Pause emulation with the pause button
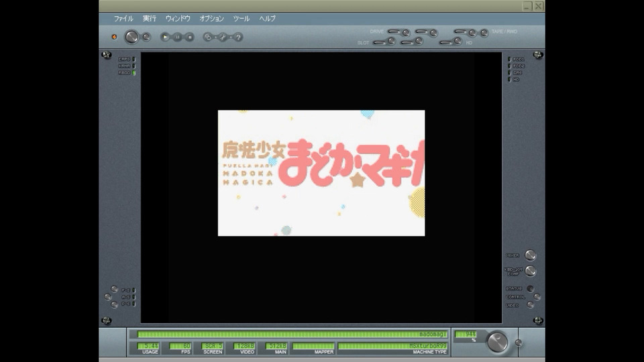Screen dimensions: 644x362 [x=177, y=37]
